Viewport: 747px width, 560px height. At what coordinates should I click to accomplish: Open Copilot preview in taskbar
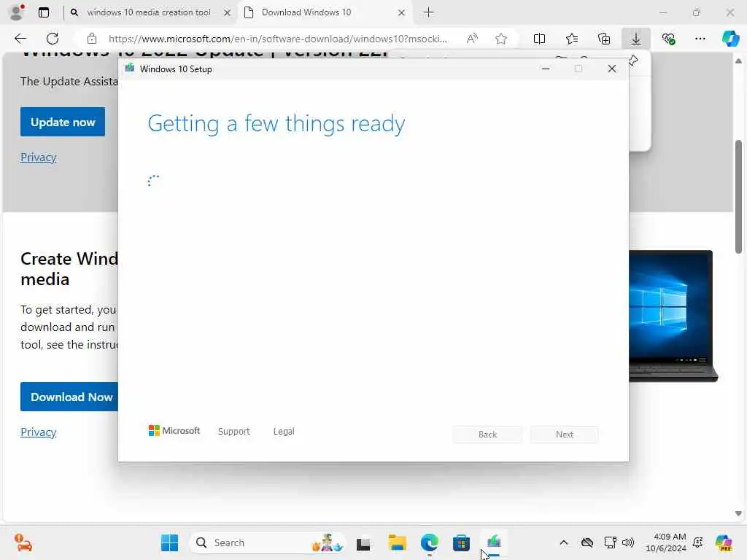click(723, 542)
